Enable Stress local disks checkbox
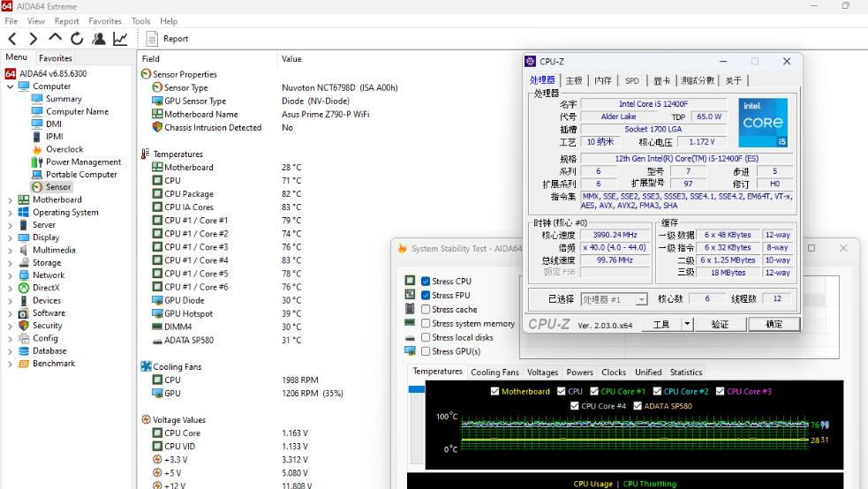 (x=426, y=337)
